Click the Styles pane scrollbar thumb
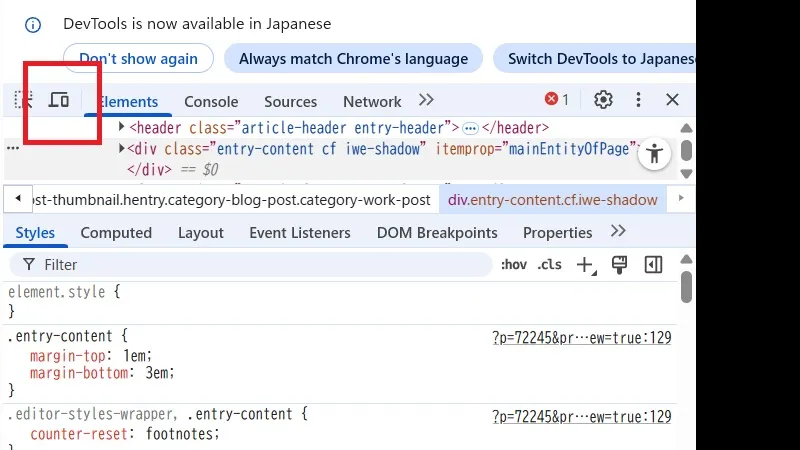 (x=686, y=287)
